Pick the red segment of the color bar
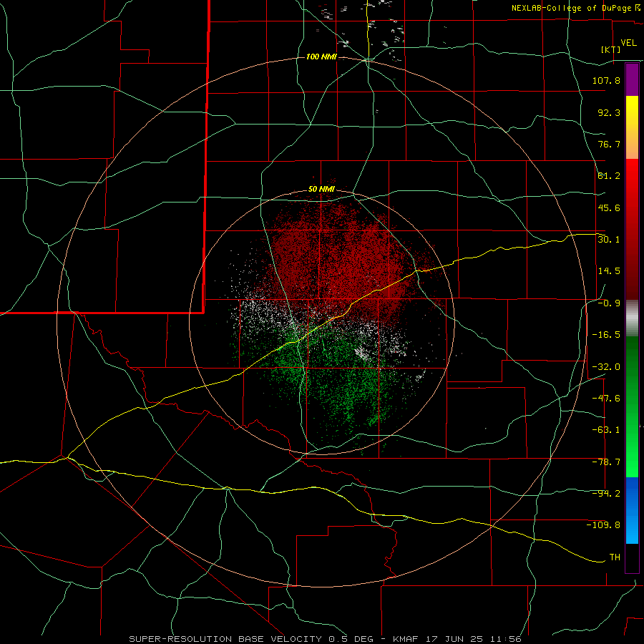The image size is (644, 644). (x=632, y=229)
